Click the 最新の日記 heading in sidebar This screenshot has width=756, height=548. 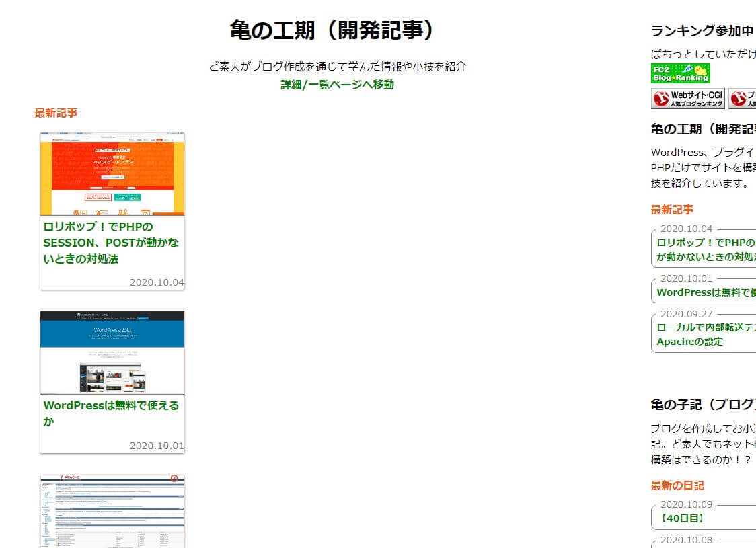pos(673,485)
